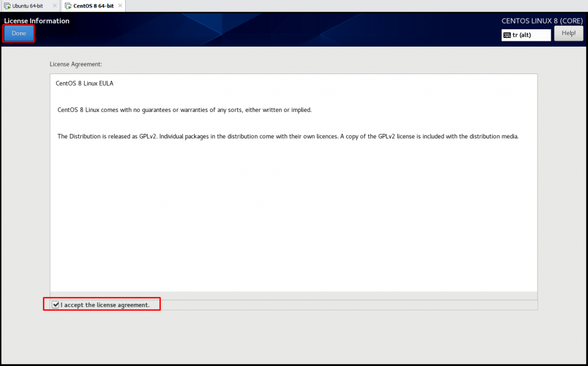Click the License Information heading
Image resolution: width=588 pixels, height=366 pixels.
tap(36, 21)
